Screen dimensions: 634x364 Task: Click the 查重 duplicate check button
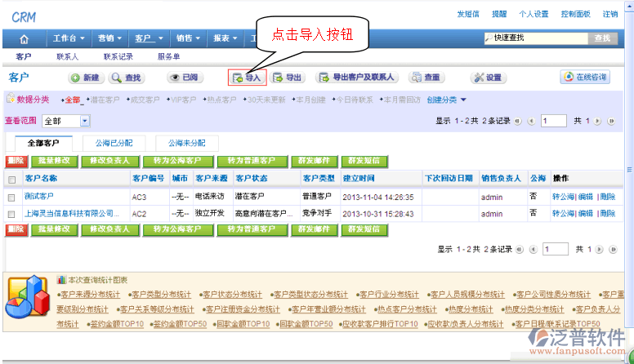tap(425, 78)
